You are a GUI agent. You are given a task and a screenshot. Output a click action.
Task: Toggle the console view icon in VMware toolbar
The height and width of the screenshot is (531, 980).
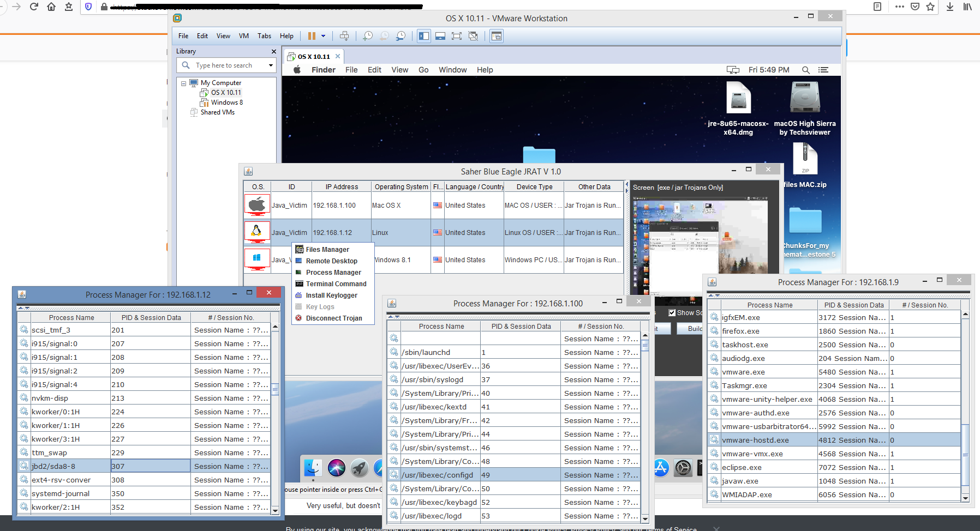[x=497, y=36]
